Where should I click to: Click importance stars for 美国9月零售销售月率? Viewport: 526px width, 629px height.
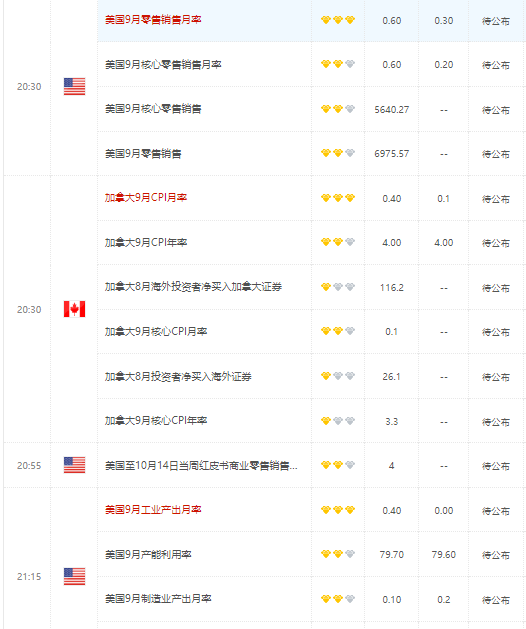pos(338,20)
